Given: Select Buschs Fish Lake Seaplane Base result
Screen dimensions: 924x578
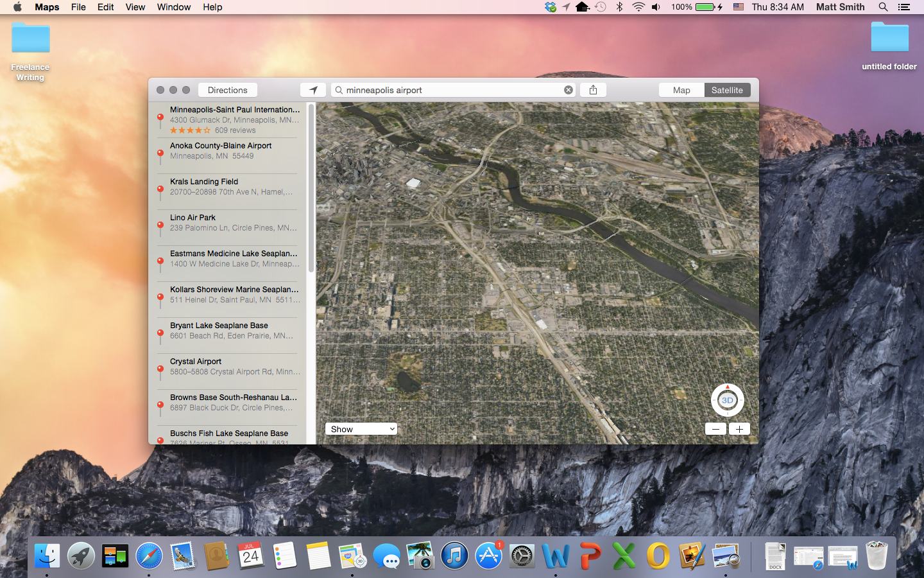Looking at the screenshot, I should pos(228,435).
